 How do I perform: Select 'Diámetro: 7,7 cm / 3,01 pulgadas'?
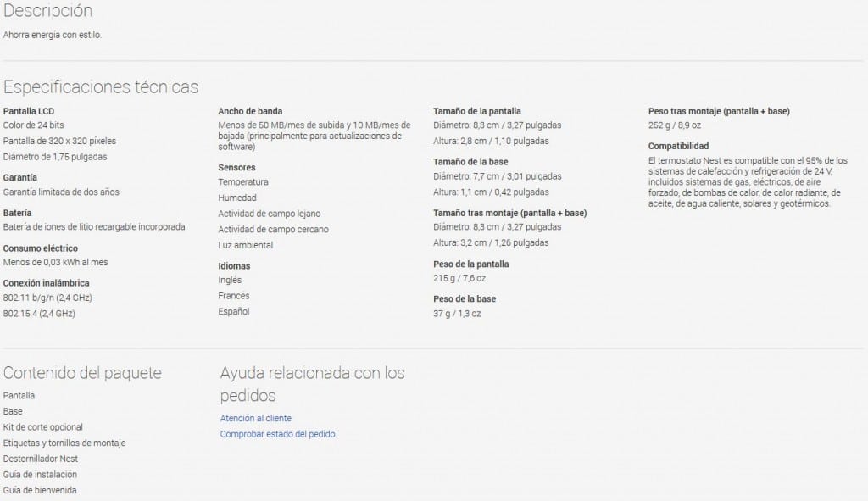click(498, 176)
